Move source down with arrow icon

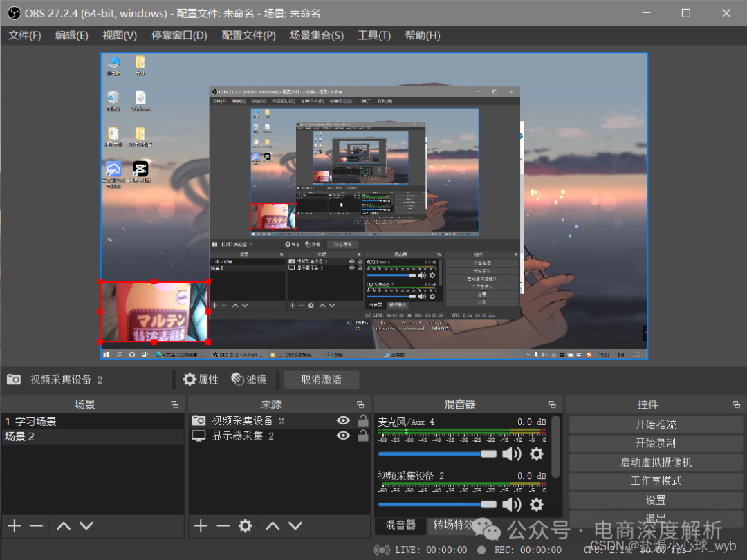[x=295, y=526]
